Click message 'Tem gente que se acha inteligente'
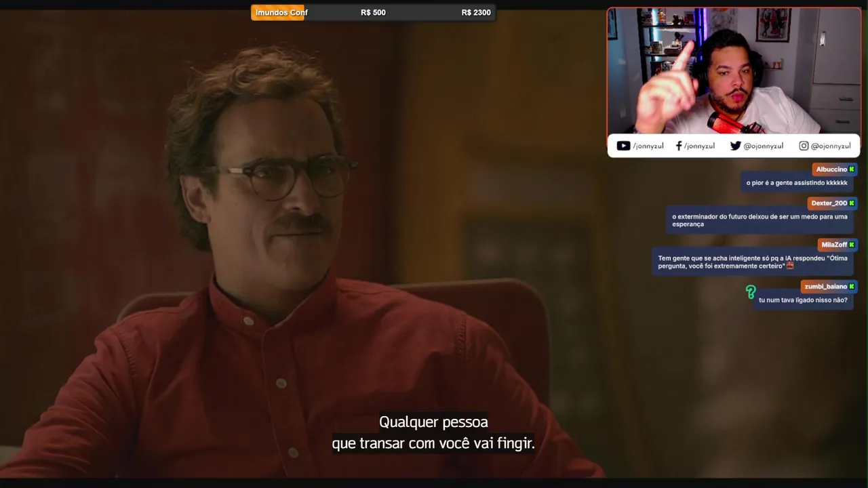The image size is (868, 488). coord(753,262)
